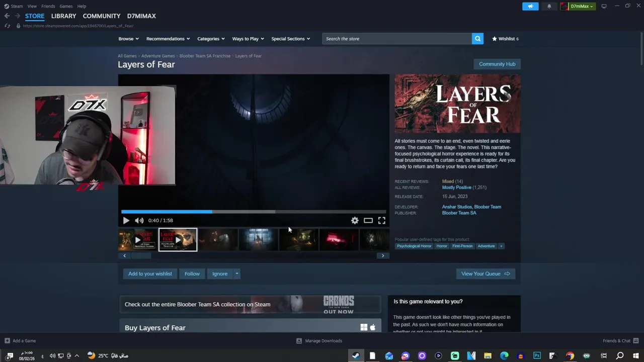Seek on the video progress bar
This screenshot has width=644, height=362.
pyautogui.click(x=254, y=212)
